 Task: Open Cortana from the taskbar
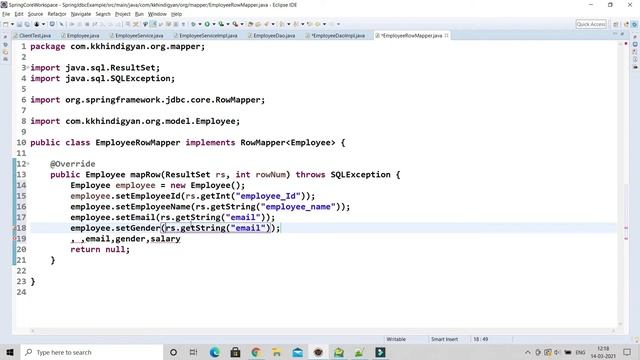point(173,352)
